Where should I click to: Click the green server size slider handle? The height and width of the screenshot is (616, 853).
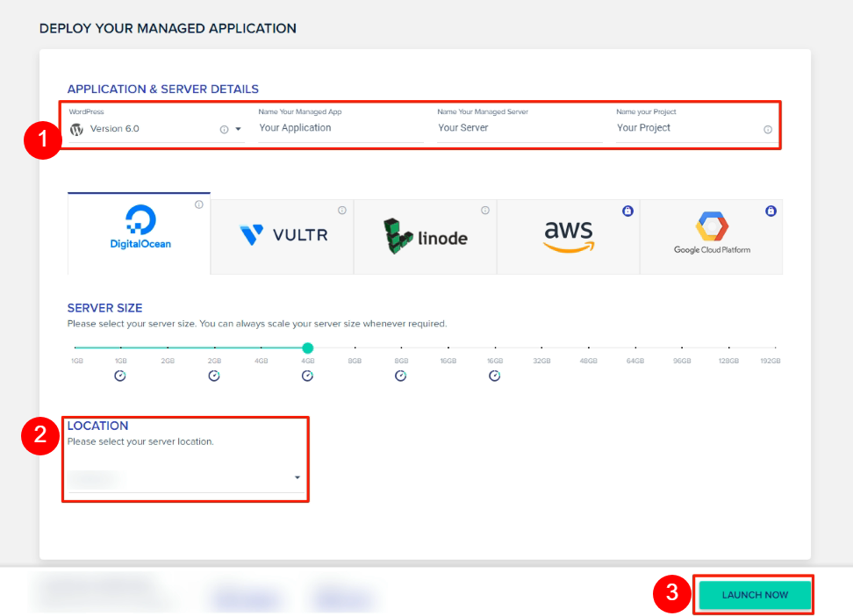[308, 347]
